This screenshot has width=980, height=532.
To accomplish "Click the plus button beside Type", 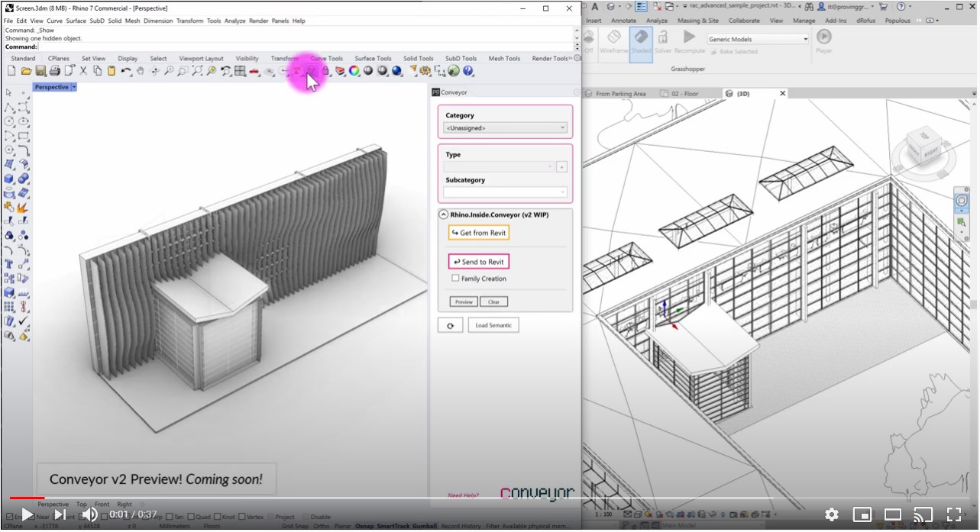I will click(x=562, y=166).
